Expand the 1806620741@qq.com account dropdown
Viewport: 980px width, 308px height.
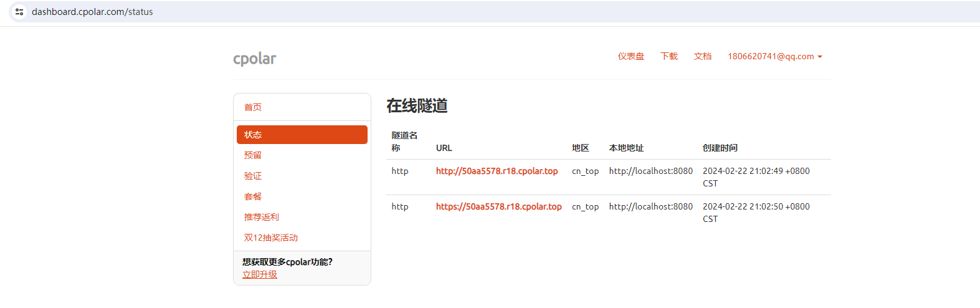[x=775, y=56]
